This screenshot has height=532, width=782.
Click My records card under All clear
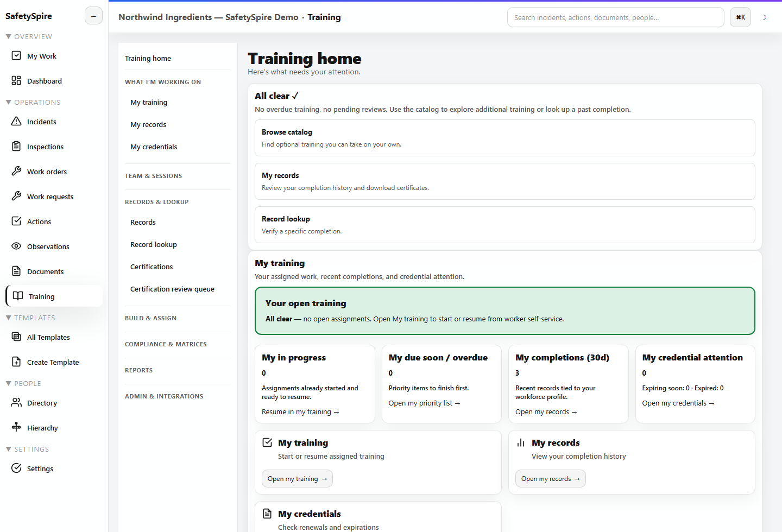coord(505,181)
